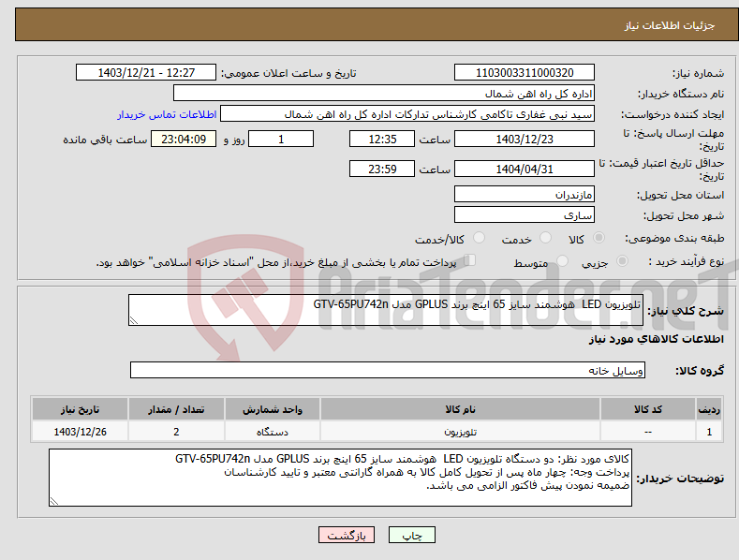Image resolution: width=739 pixels, height=560 pixels.
Task: Click the request creator field سید نبی غفاری
Action: [407, 114]
